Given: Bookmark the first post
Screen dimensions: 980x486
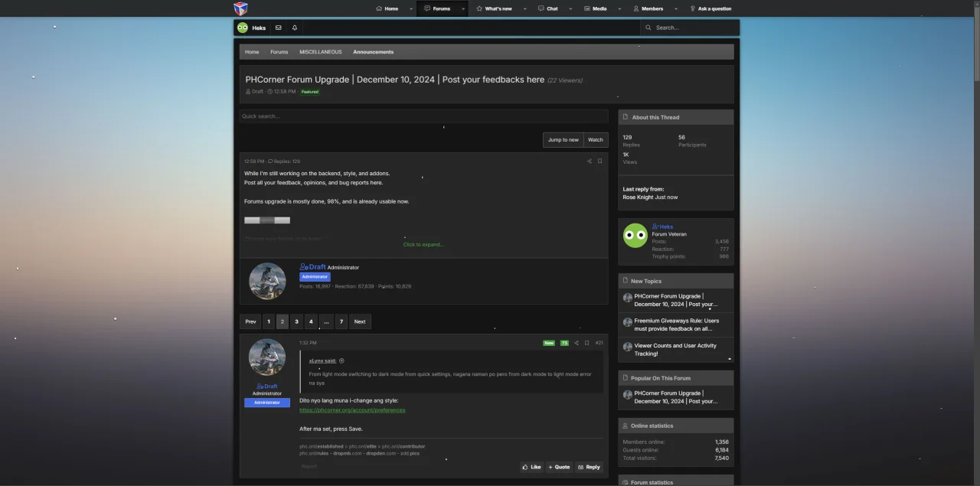Looking at the screenshot, I should [x=599, y=161].
